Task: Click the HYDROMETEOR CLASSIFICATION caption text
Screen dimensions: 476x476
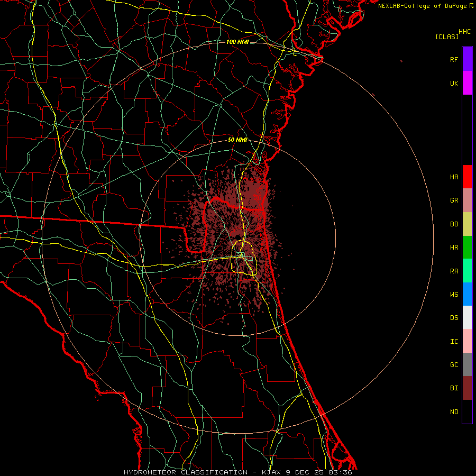Action: 186,472
